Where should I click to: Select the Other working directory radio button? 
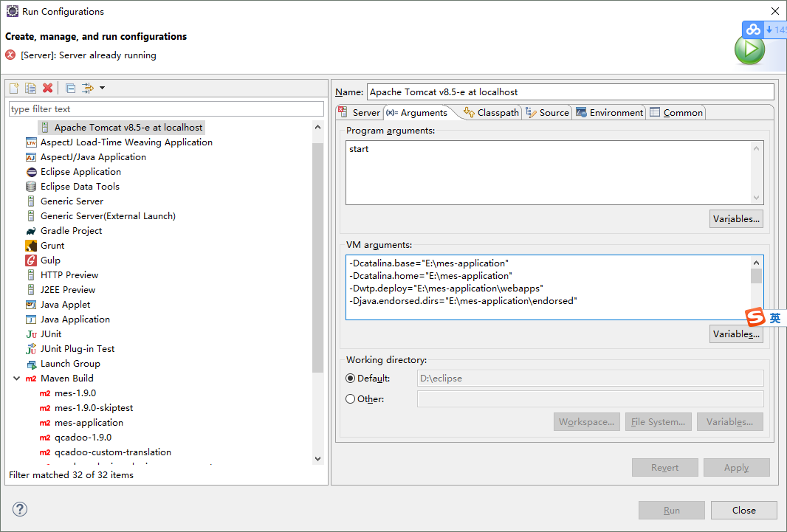[x=351, y=399]
